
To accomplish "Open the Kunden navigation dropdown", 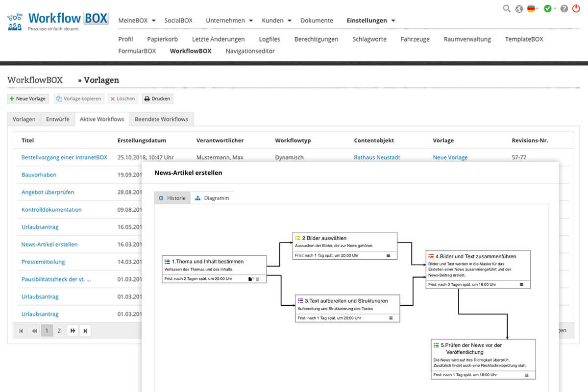I will tap(276, 21).
